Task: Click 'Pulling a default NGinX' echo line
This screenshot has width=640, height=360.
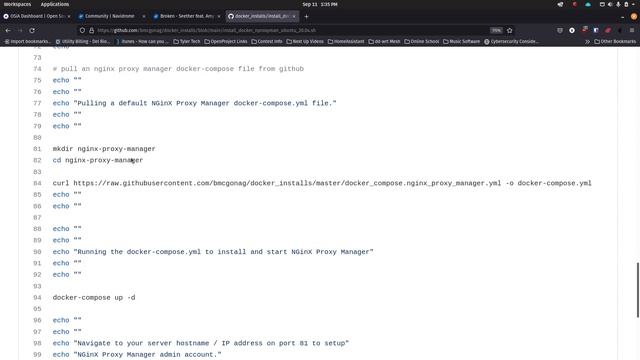Action: [194, 103]
